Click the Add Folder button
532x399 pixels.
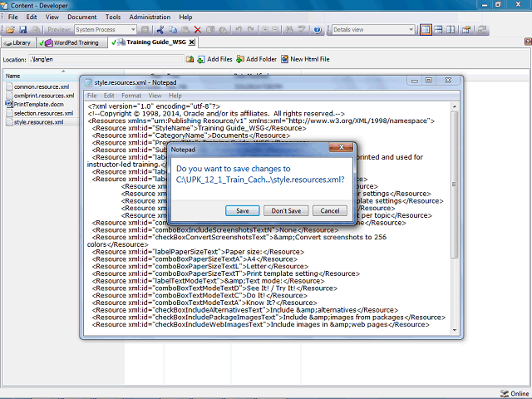[x=257, y=59]
